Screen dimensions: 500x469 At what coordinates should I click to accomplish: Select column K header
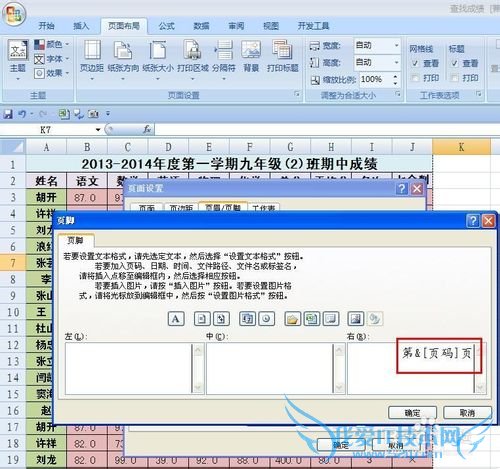tap(461, 147)
